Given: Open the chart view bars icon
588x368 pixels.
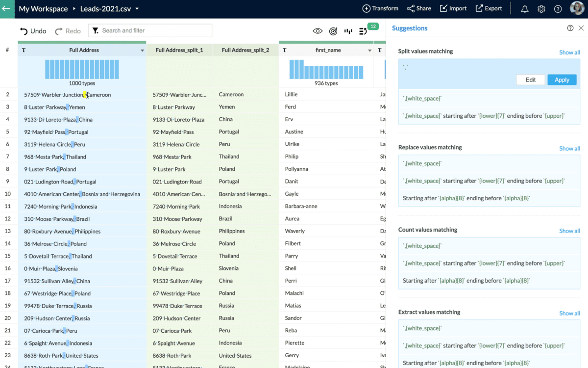Looking at the screenshot, I should pos(348,31).
